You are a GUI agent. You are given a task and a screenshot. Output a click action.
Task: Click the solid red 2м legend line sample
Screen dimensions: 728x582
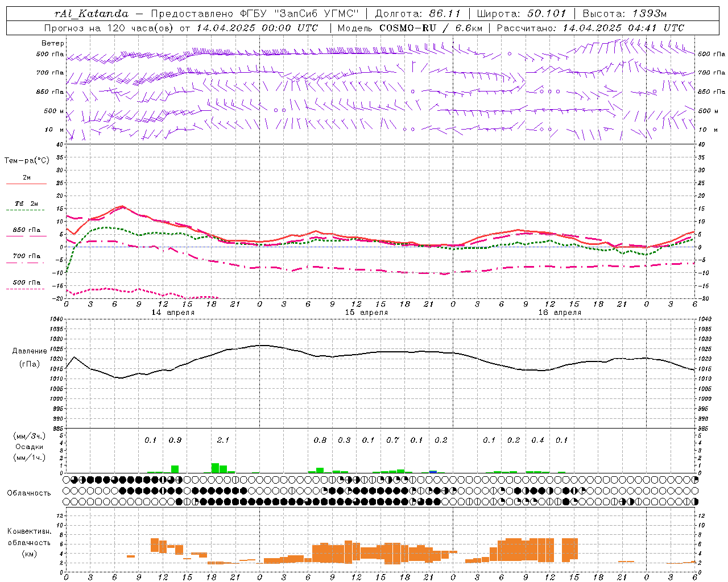[26, 184]
